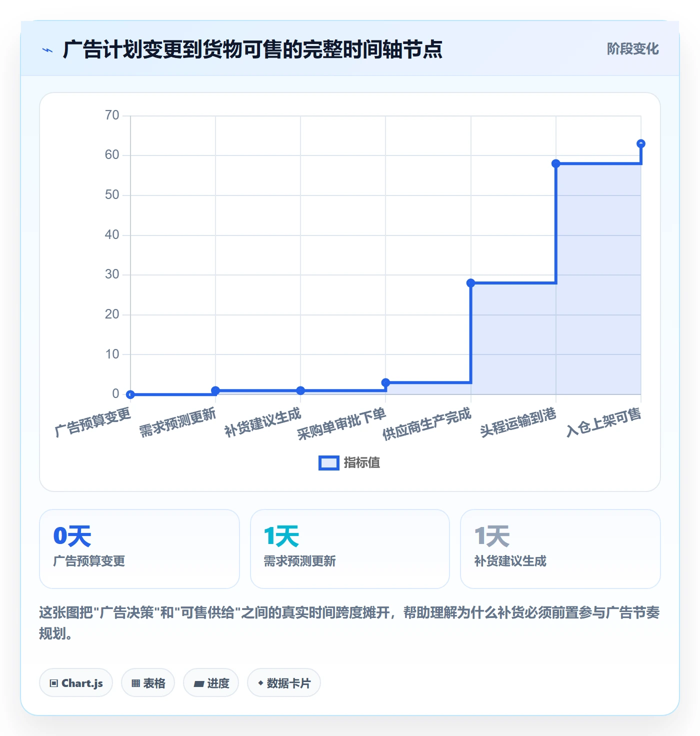Click the 0天 广告预算变更 card
Image resolution: width=700 pixels, height=736 pixels.
coord(139,549)
